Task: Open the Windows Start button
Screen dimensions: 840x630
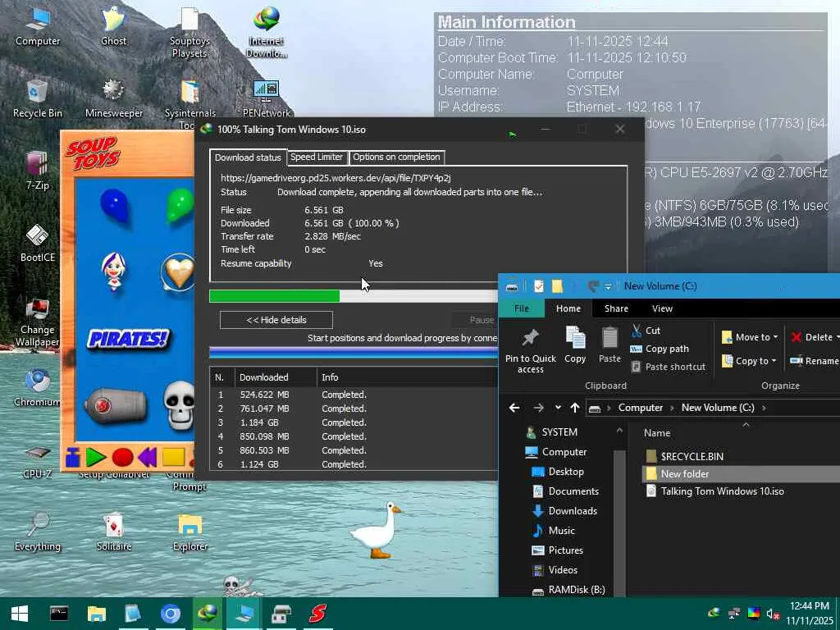Action: (x=20, y=614)
